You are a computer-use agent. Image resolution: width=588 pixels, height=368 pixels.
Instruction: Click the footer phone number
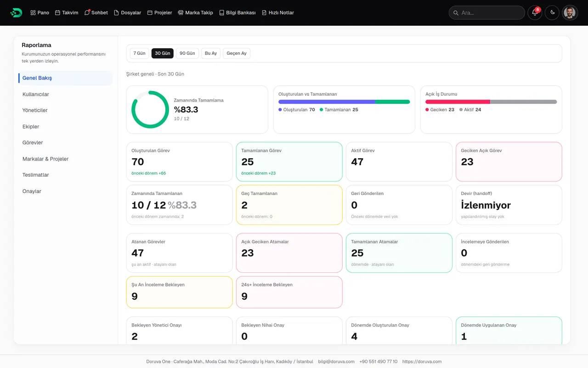pyautogui.click(x=379, y=362)
